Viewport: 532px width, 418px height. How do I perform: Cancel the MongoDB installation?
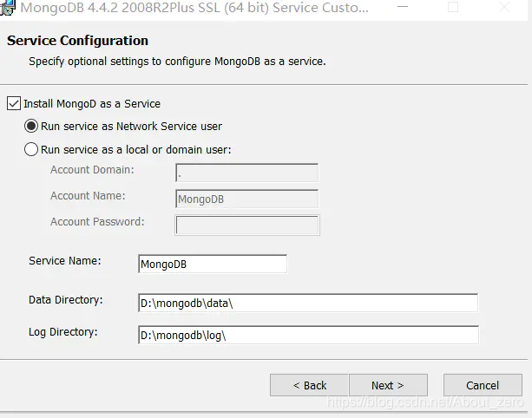click(x=483, y=385)
